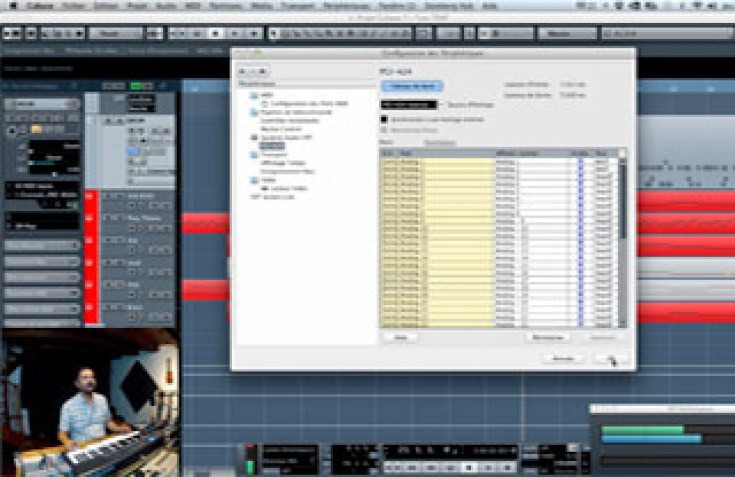Image resolution: width=735 pixels, height=477 pixels.
Task: Click the blue Tableau de Bord button
Action: coord(412,86)
